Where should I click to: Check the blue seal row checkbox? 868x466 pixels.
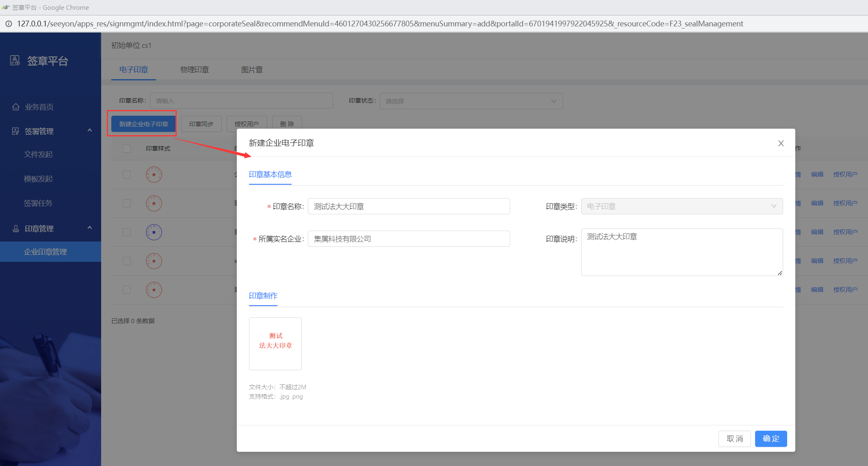127,232
